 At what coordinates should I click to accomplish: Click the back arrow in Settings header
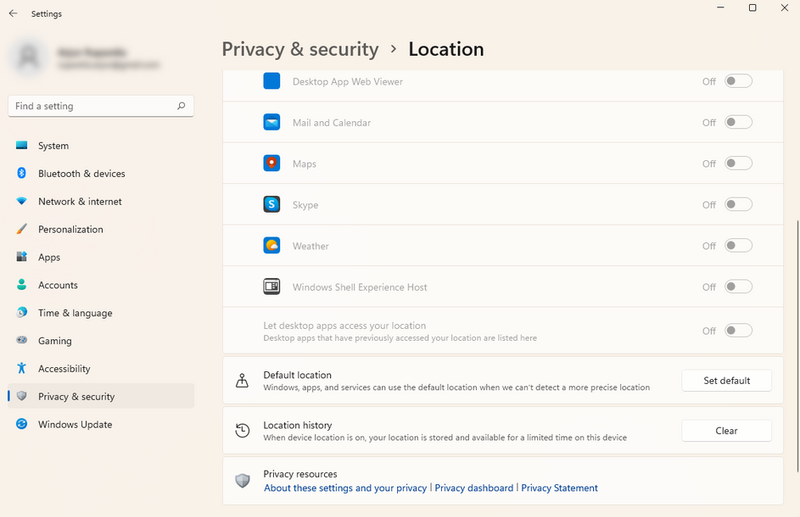pos(13,14)
